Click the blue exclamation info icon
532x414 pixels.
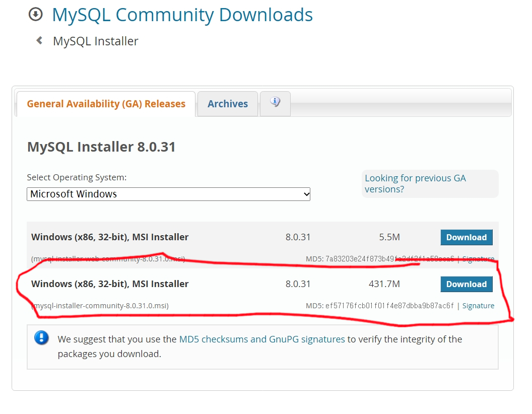click(41, 338)
